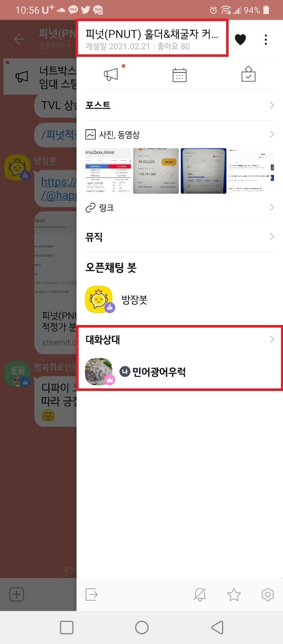Open the three-dot more options menu
This screenshot has width=283, height=644.
266,39
